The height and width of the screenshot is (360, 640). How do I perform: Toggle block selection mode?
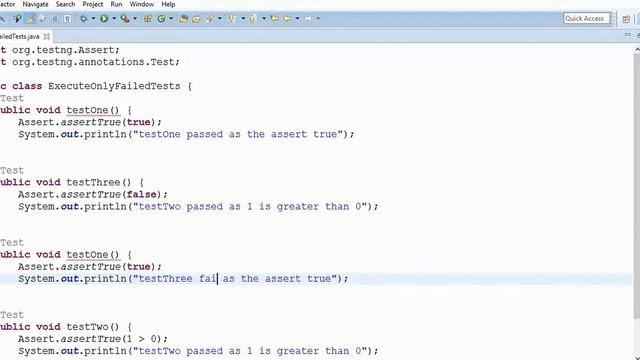(55, 18)
